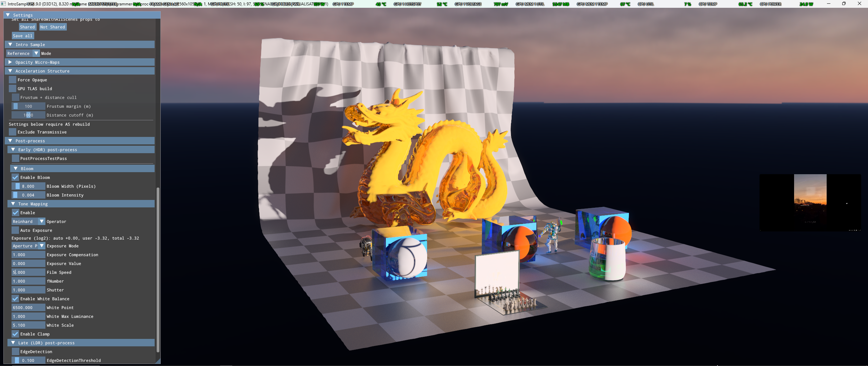Open the Reference Mode dropdown

click(23, 53)
